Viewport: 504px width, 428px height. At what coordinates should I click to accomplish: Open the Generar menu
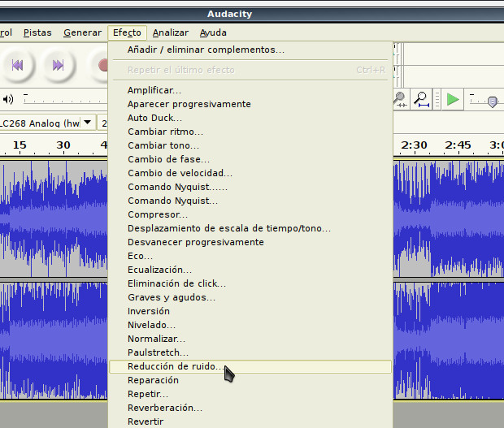(82, 32)
